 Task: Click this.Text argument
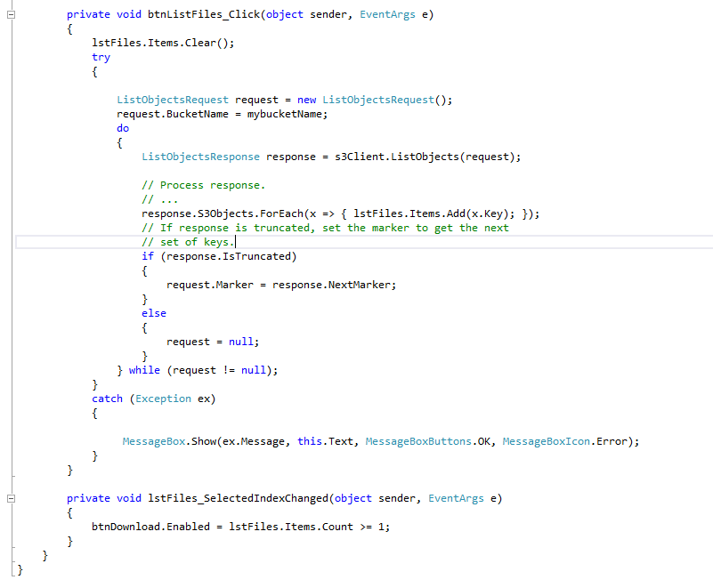click(x=325, y=441)
